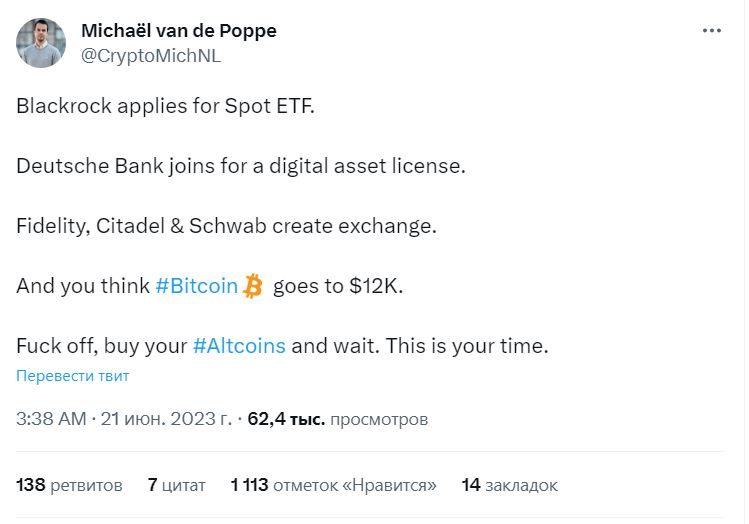View the 138 ретвитов list

pos(69,485)
